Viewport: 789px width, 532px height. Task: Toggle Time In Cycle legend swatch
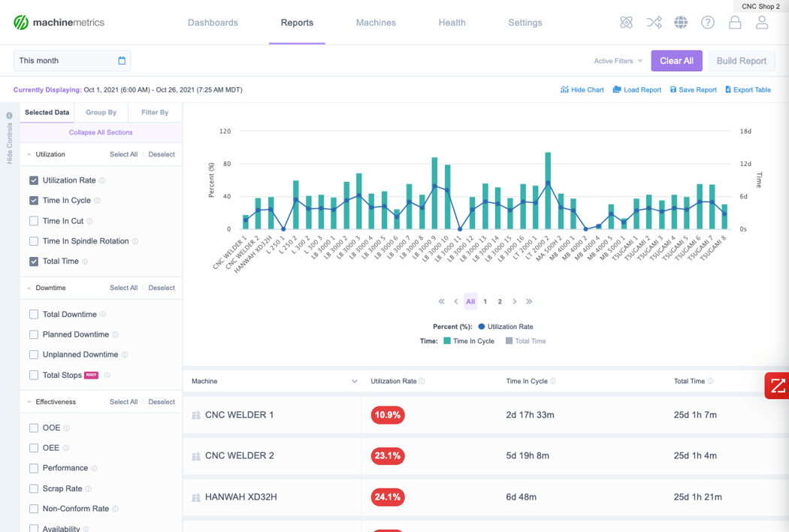(x=447, y=341)
